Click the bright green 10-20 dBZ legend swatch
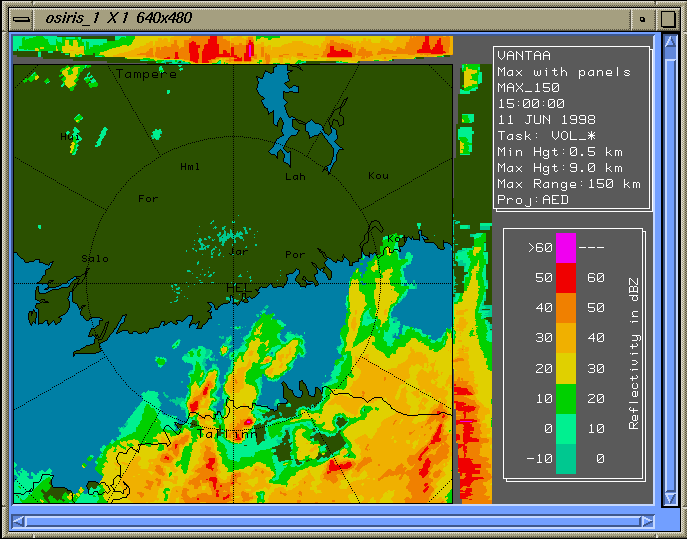This screenshot has width=687, height=539. pos(566,397)
